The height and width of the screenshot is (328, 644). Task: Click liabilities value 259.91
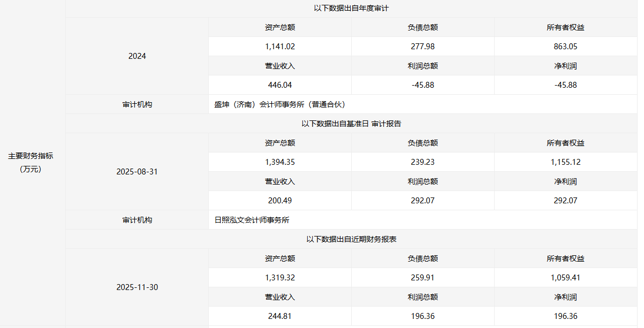[422, 278]
